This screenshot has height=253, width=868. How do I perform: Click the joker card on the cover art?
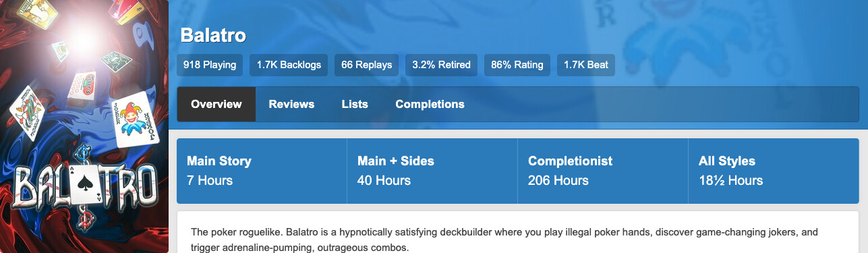point(138,119)
